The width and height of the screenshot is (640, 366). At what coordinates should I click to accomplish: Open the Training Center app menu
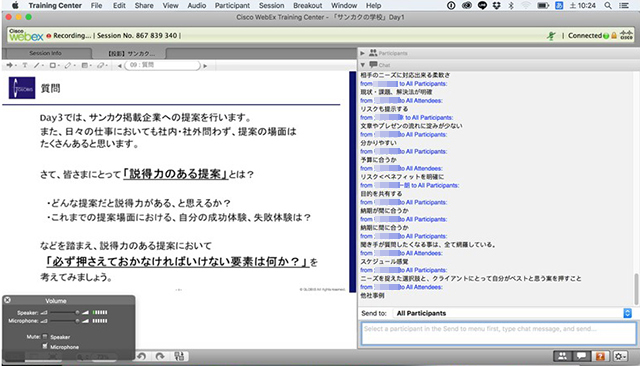(55, 5)
